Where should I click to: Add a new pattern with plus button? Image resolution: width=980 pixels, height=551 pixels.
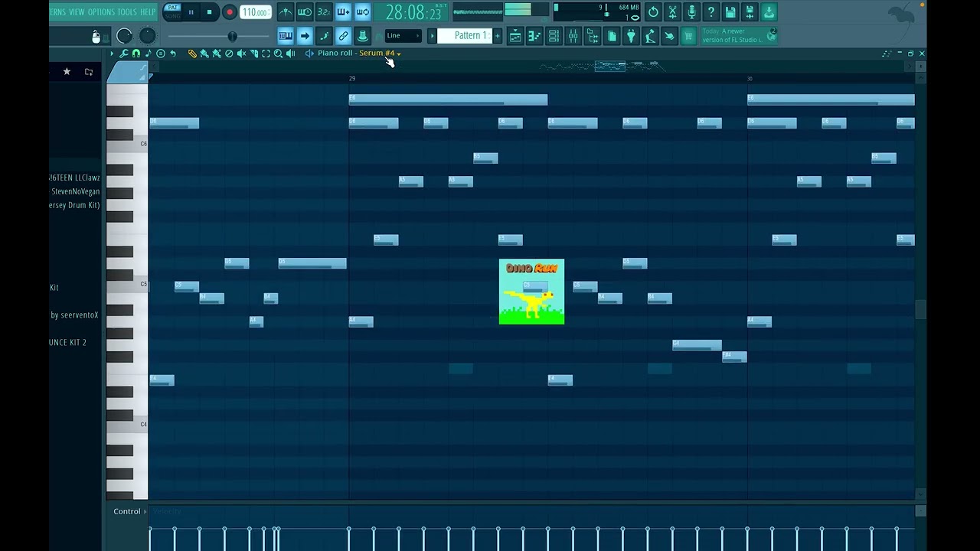pos(498,36)
